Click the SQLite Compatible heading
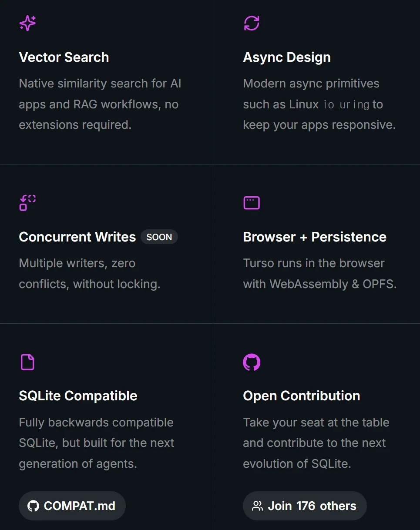Screen dimensions: 420x530 [78, 396]
